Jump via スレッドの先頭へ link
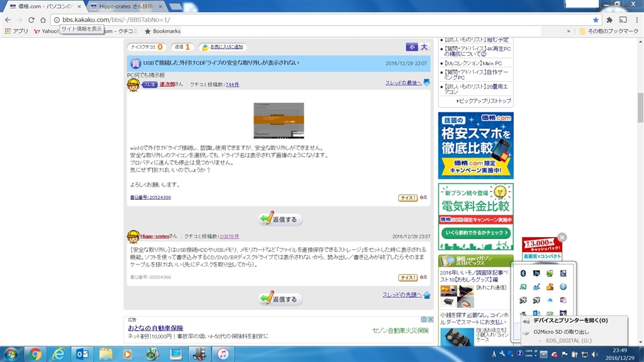The width and height of the screenshot is (644, 362). click(402, 295)
